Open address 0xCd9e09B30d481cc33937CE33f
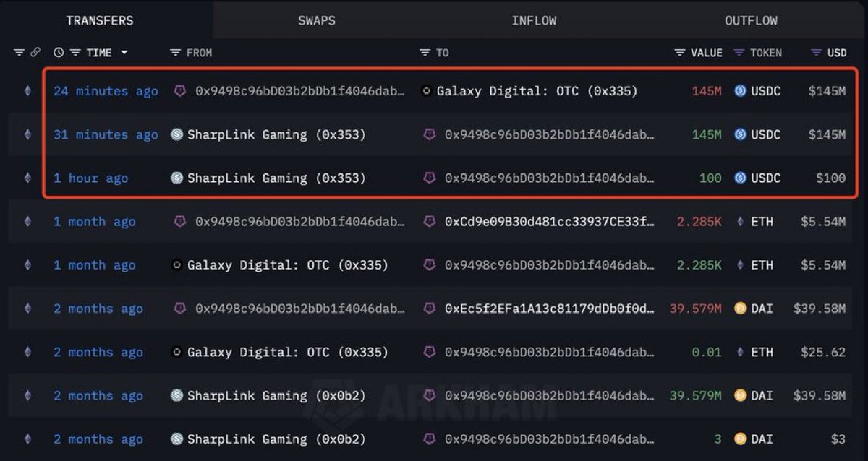Viewport: 868px width, 461px height. point(549,222)
